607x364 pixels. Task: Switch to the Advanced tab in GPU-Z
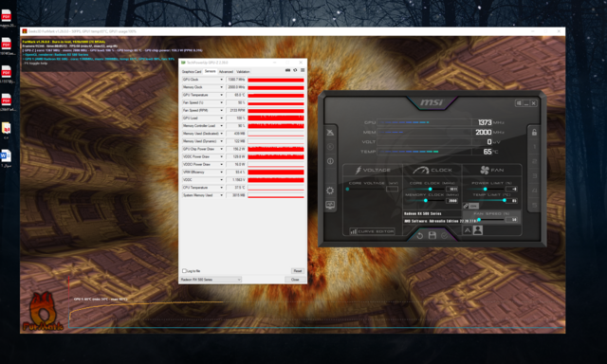tap(226, 71)
